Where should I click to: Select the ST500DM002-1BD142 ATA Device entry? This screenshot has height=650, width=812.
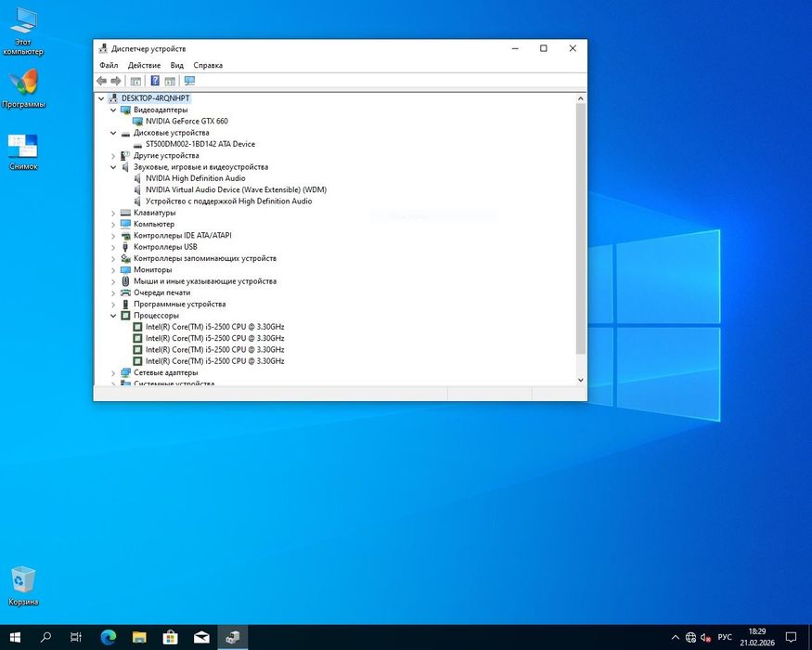(200, 144)
